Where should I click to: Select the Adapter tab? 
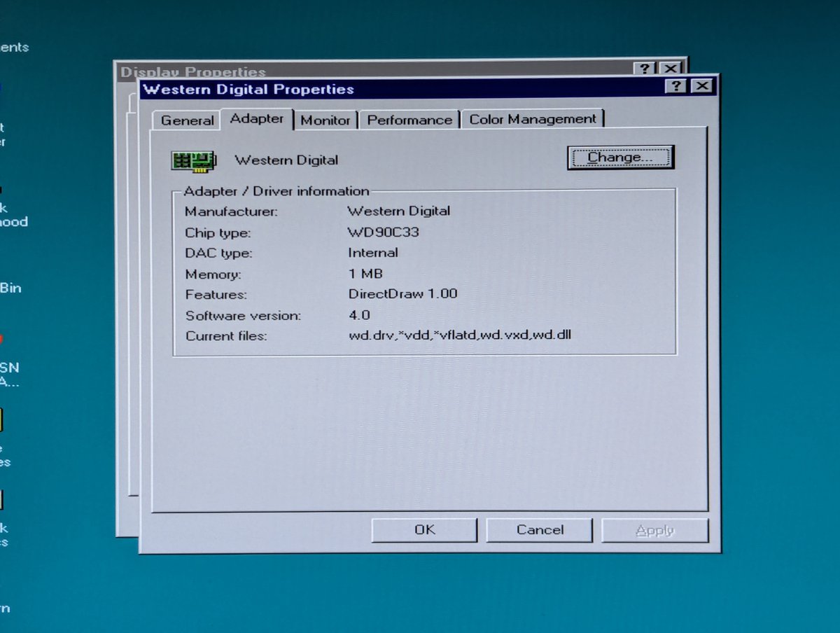257,118
